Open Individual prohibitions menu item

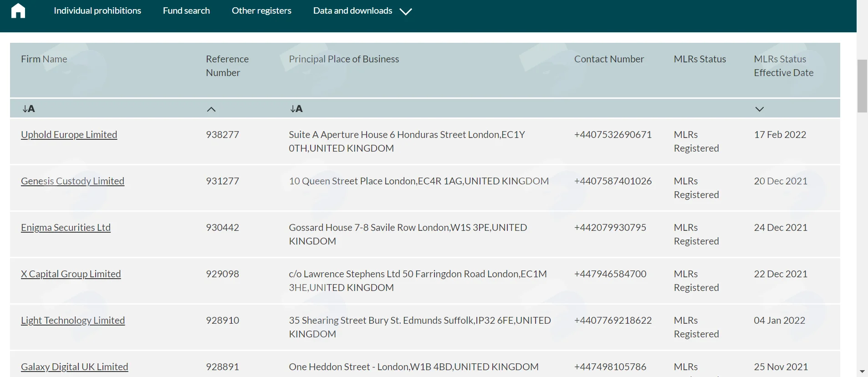tap(97, 10)
